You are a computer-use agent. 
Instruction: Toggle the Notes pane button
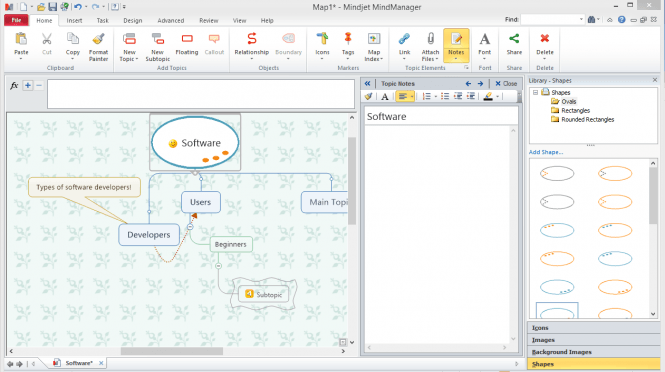click(456, 46)
